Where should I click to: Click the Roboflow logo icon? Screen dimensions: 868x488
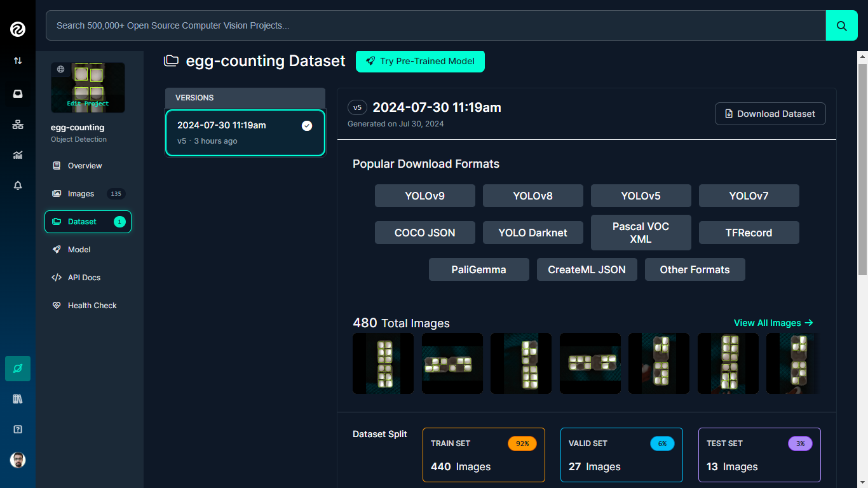(18, 29)
